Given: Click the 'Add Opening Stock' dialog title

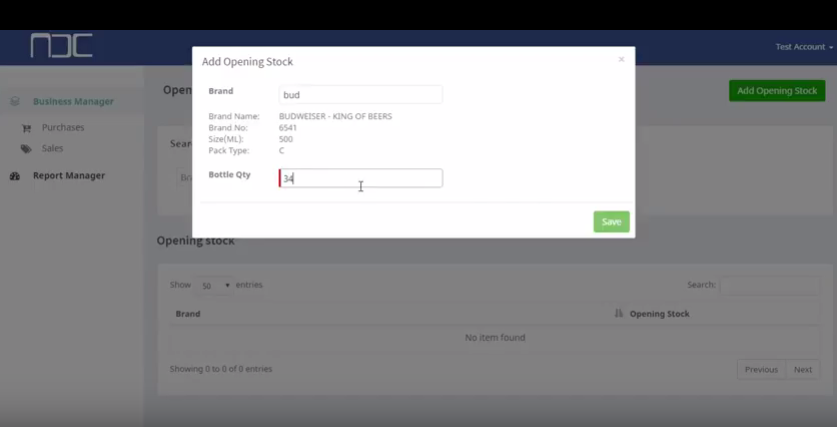Looking at the screenshot, I should (x=247, y=61).
